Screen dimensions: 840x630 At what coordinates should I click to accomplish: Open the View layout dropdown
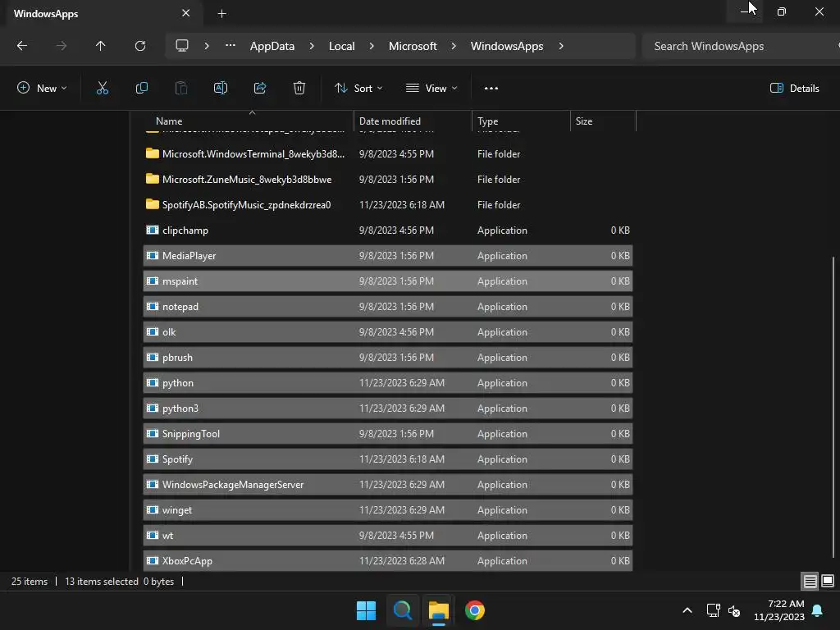click(431, 89)
